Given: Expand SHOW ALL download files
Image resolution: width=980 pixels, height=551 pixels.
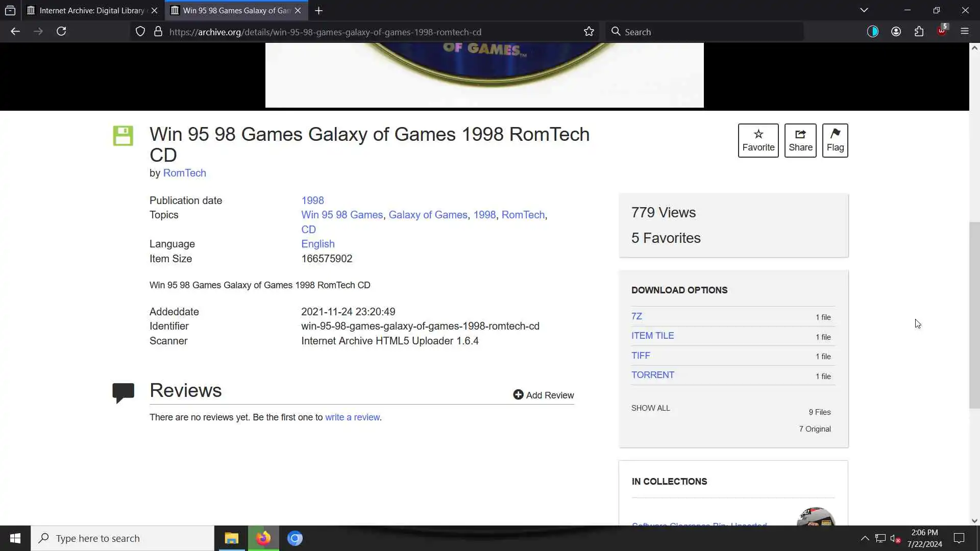Looking at the screenshot, I should (x=650, y=408).
